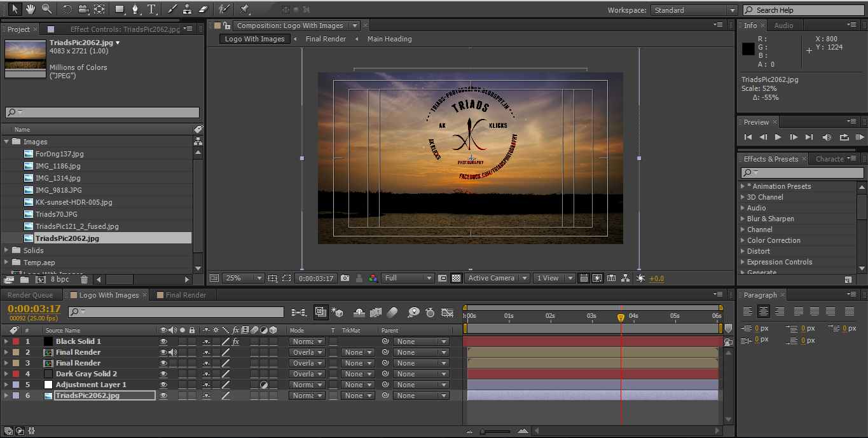Switch to the Render Queue tab

pyautogui.click(x=30, y=295)
